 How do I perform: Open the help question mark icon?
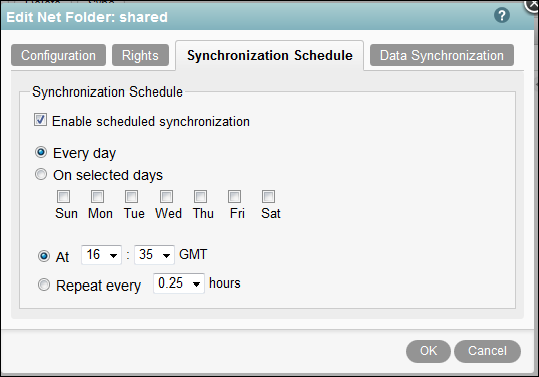[x=502, y=15]
